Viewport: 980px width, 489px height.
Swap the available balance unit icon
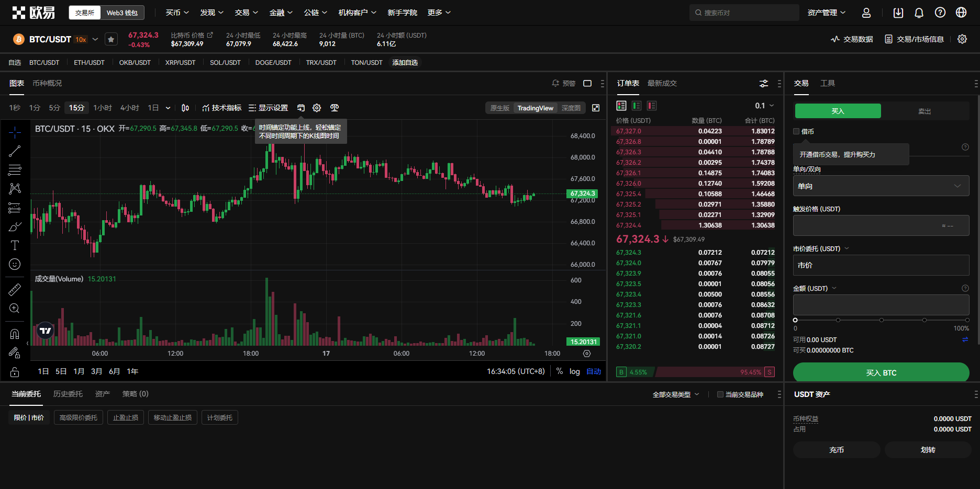[965, 339]
